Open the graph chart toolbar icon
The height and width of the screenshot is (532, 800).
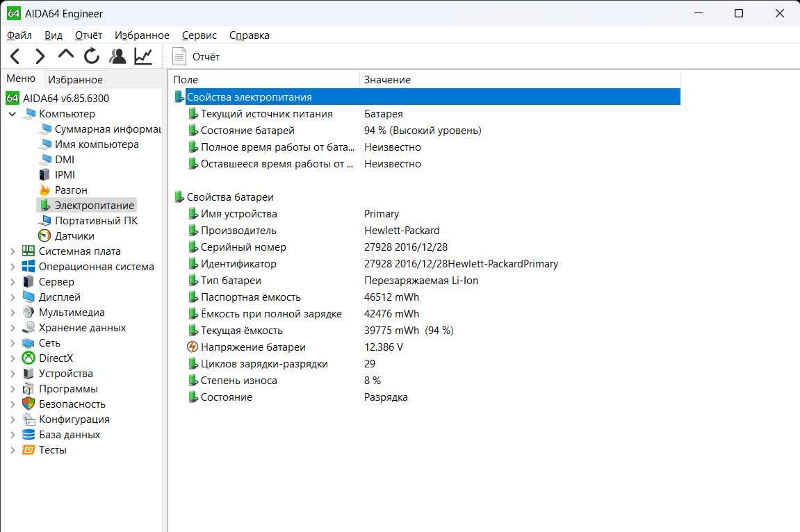tap(143, 56)
